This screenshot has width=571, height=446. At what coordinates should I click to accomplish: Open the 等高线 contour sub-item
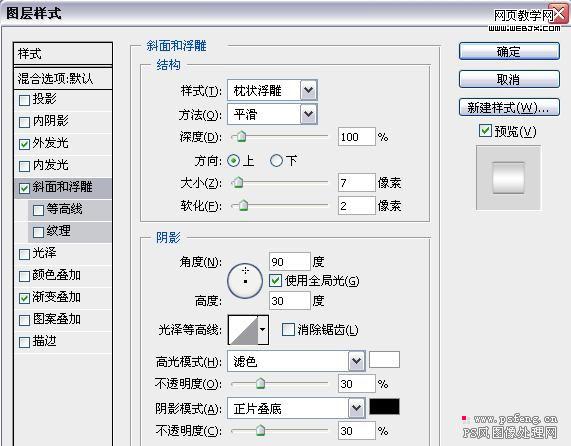(64, 209)
